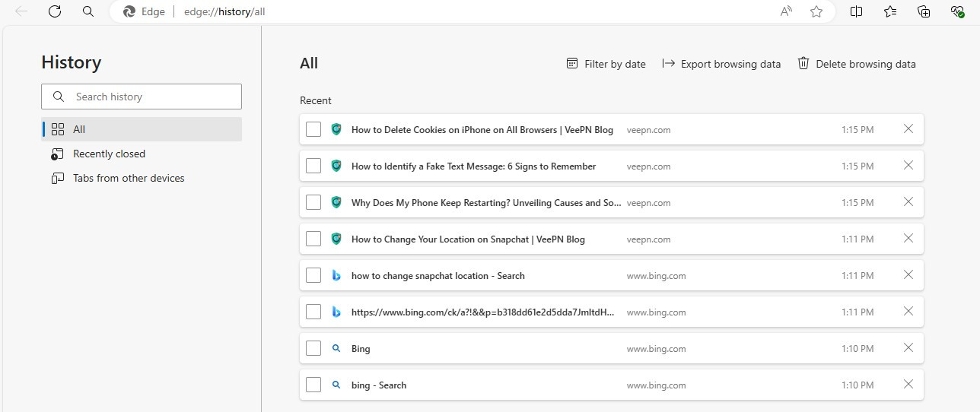
Task: Open the Bing history entry title
Action: click(x=361, y=349)
